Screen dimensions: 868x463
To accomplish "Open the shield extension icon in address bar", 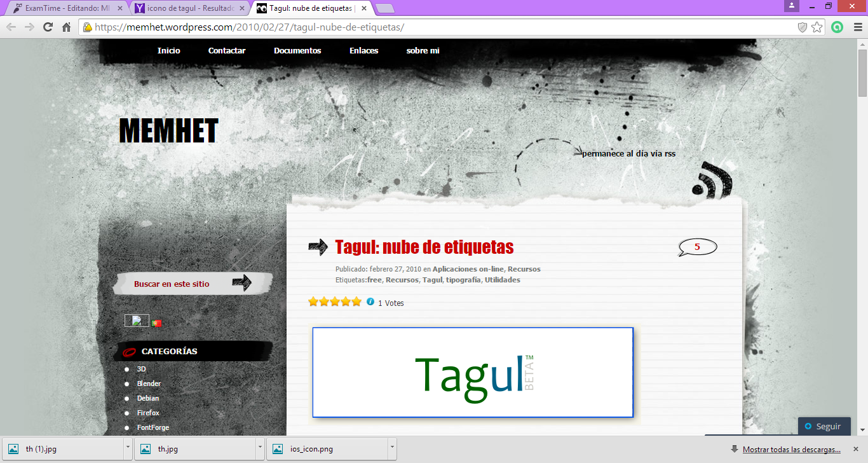I will [x=803, y=27].
